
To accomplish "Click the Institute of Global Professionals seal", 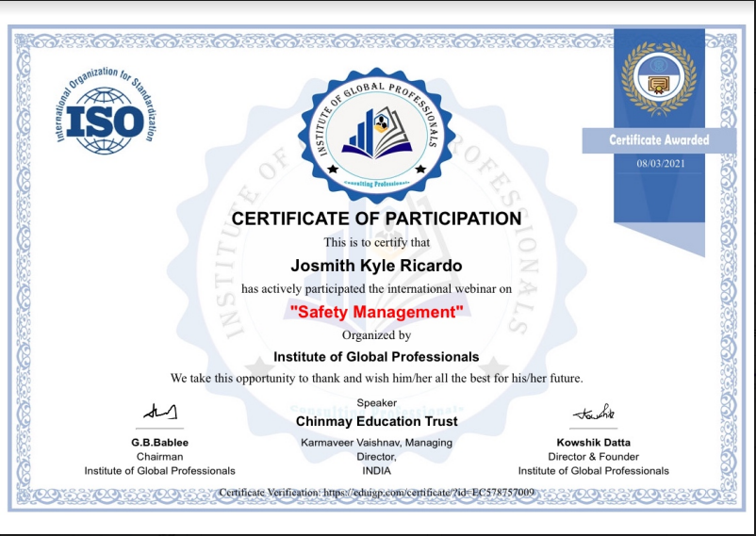I will (376, 136).
